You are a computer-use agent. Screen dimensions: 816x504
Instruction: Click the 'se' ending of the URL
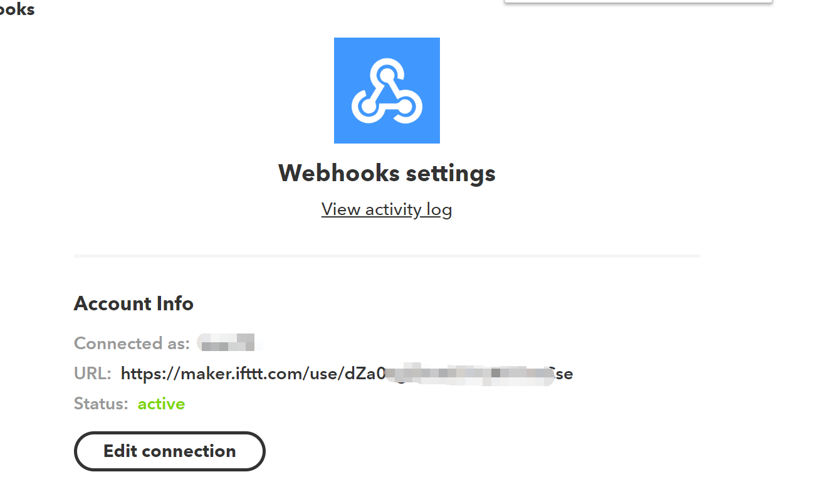(564, 375)
